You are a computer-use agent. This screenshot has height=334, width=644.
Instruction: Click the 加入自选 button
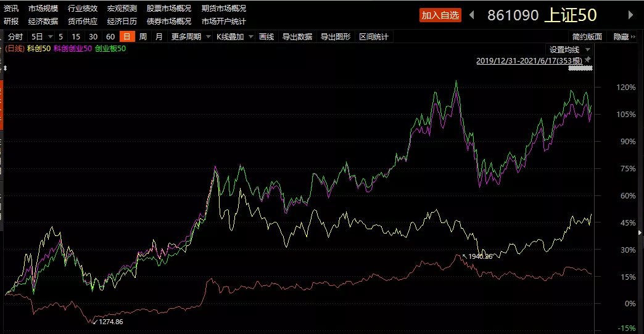440,15
